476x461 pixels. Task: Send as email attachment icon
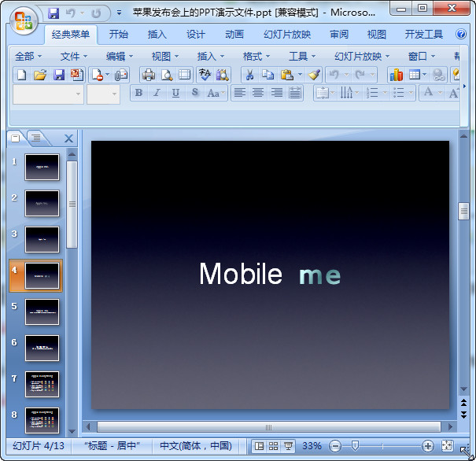tap(121, 75)
